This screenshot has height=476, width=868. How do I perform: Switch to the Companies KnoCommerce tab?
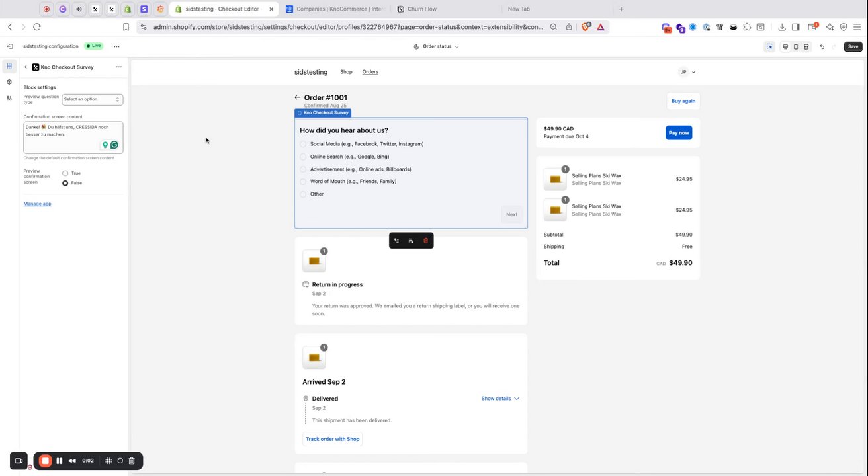coord(335,9)
